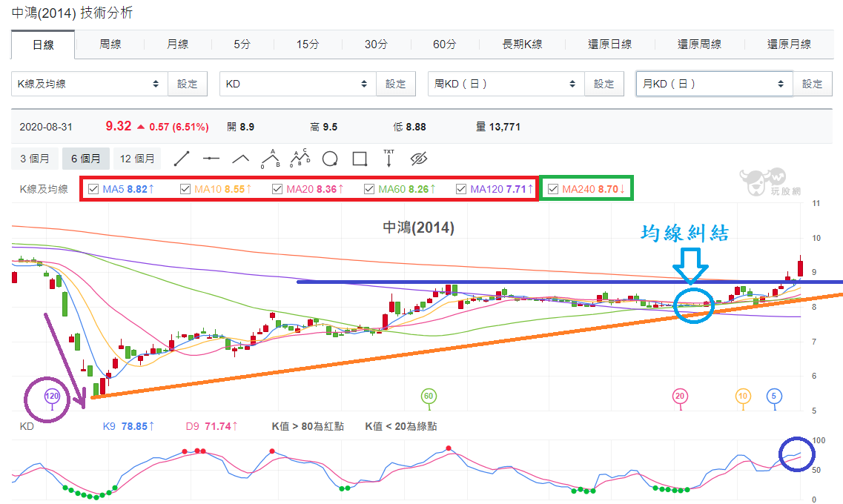The image size is (843, 504).
Task: Select the 6 個月 time range
Action: pyautogui.click(x=86, y=159)
